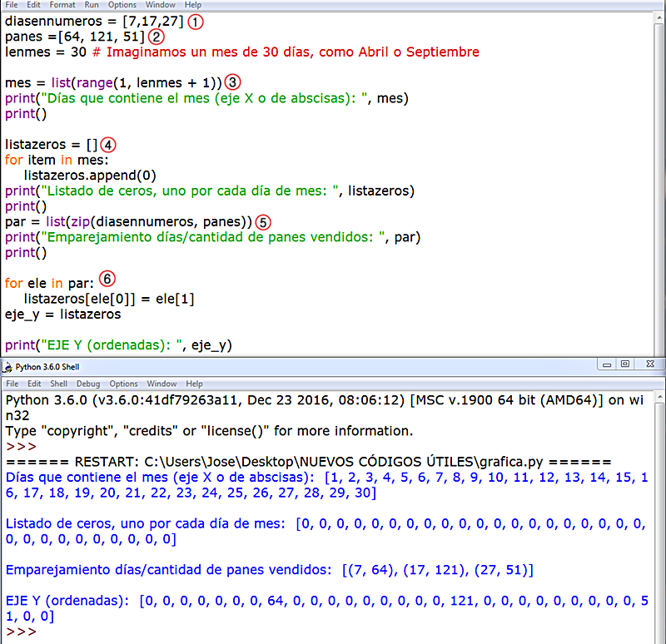666x644 pixels.
Task: Click circled marker 5 beside the zip statement
Action: point(261,222)
